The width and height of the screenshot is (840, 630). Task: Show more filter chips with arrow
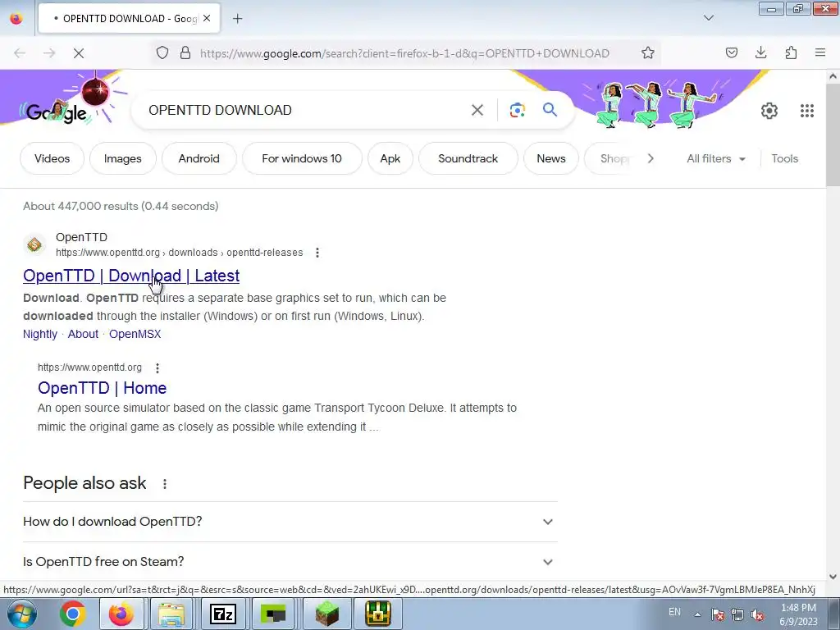651,158
